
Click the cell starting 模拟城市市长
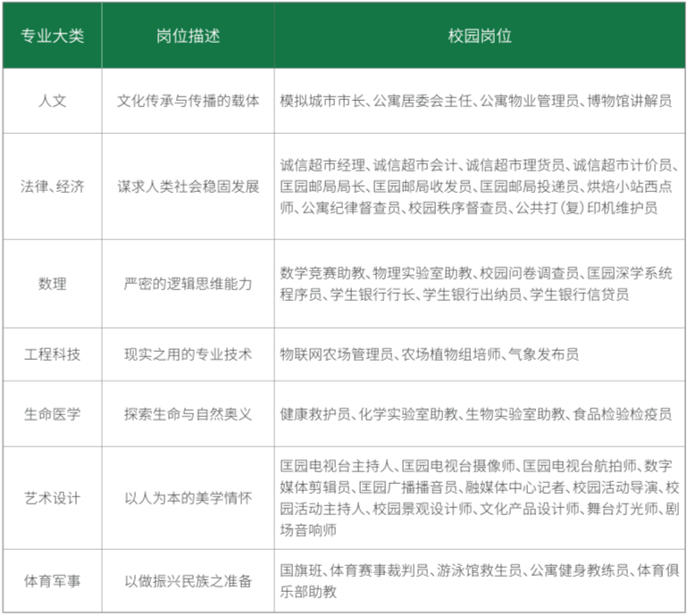(x=480, y=101)
